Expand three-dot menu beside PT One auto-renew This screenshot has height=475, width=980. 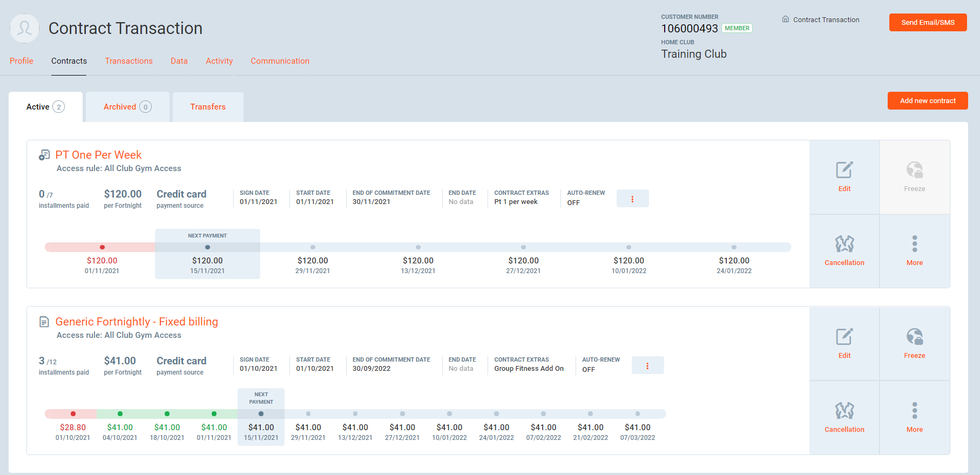(x=632, y=199)
